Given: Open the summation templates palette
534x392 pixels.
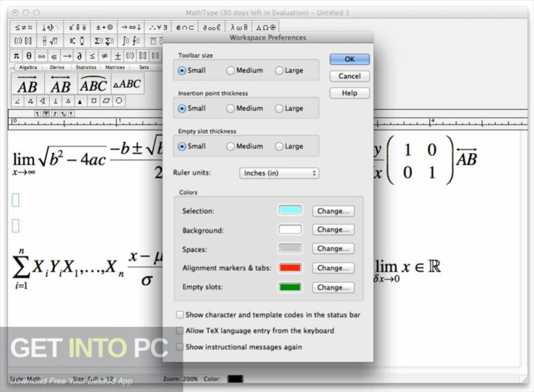Looking at the screenshot, I should [x=104, y=41].
